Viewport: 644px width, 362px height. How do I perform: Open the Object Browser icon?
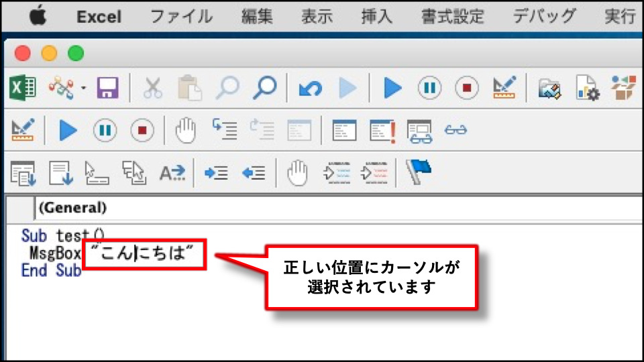point(623,87)
